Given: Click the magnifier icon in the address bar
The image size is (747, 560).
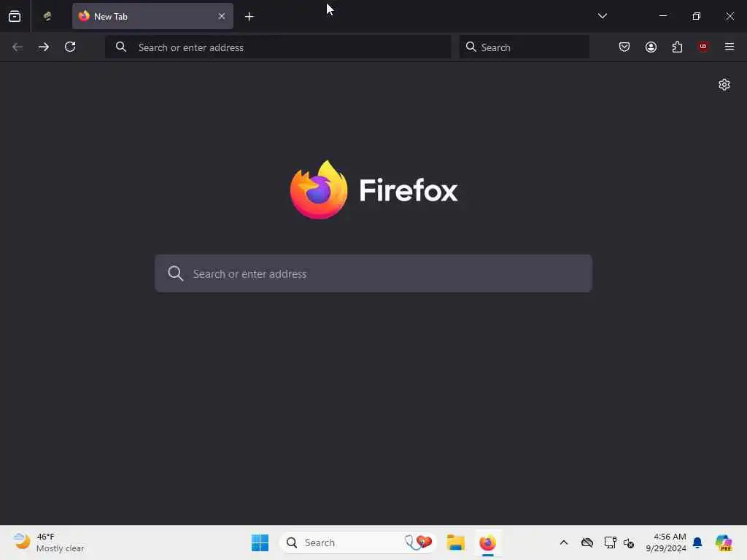Looking at the screenshot, I should 121,47.
